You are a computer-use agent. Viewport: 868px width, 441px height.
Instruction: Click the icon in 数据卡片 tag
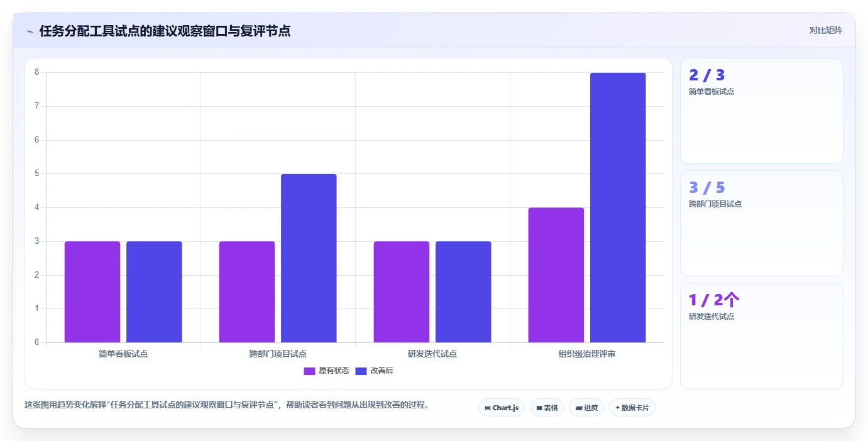(x=617, y=408)
